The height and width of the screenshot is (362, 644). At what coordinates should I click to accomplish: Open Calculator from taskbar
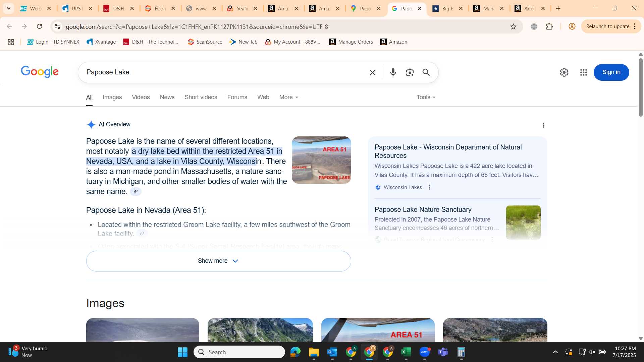462,352
